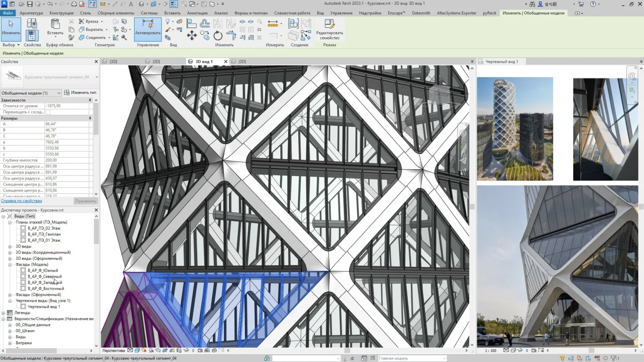Activate the Align tool in the Modify panel

(192, 23)
